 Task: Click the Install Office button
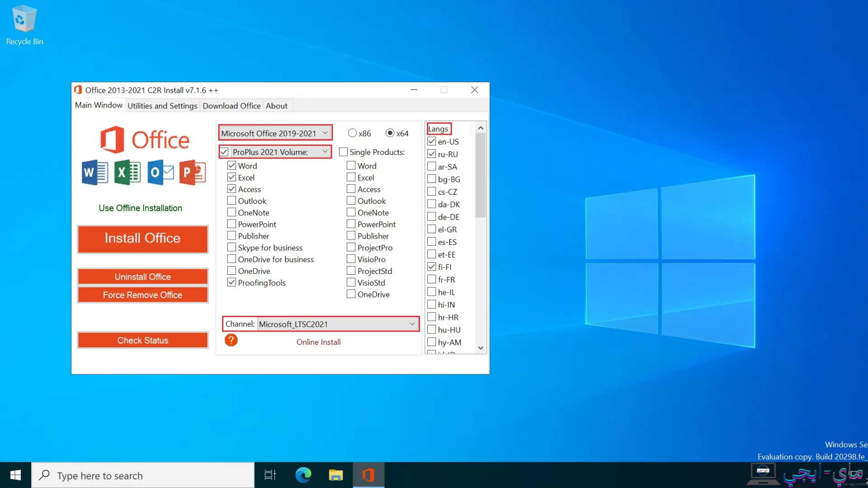tap(142, 239)
